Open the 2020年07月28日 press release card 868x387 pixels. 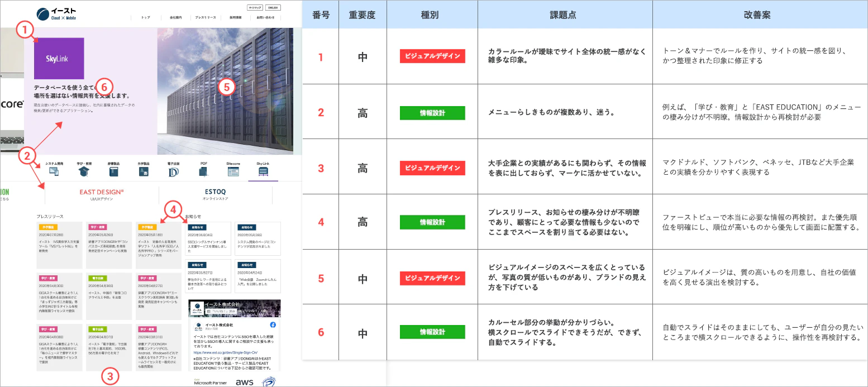(x=59, y=245)
